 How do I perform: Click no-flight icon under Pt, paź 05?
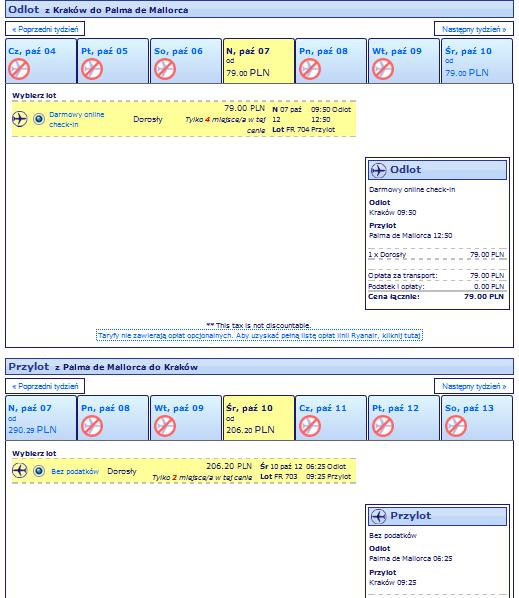pos(92,69)
